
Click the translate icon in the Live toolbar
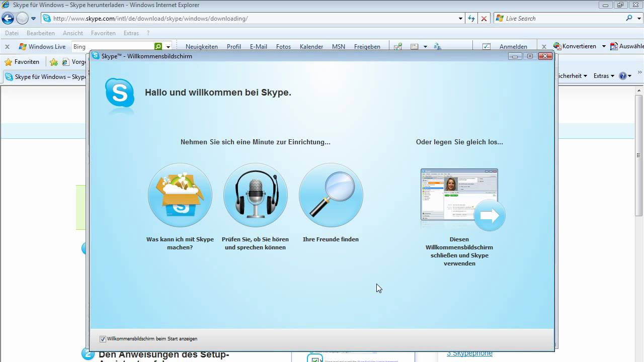point(437,46)
